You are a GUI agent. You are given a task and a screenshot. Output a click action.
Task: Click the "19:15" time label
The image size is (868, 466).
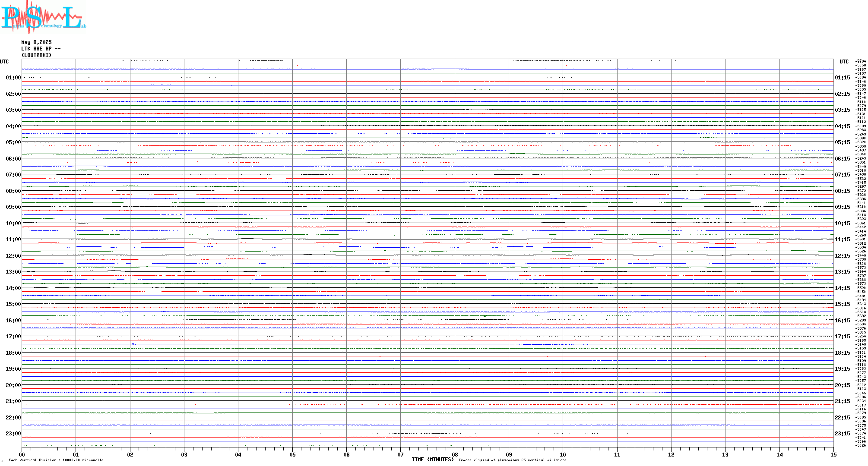pyautogui.click(x=843, y=369)
